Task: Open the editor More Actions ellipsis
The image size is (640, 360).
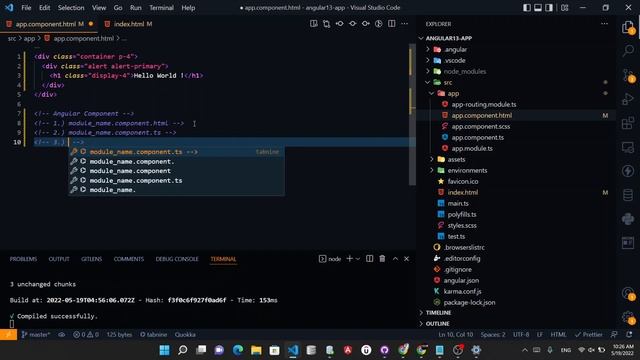Action: (x=404, y=24)
